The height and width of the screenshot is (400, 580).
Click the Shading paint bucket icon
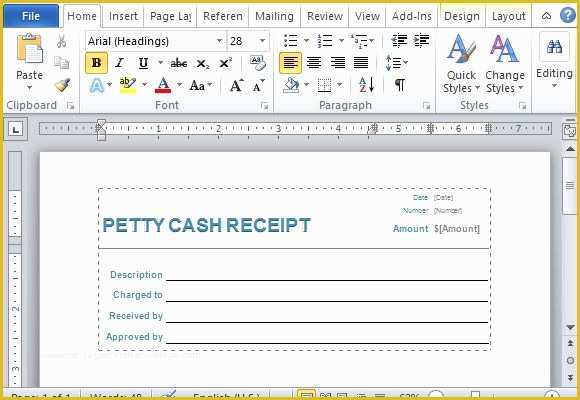coord(291,85)
